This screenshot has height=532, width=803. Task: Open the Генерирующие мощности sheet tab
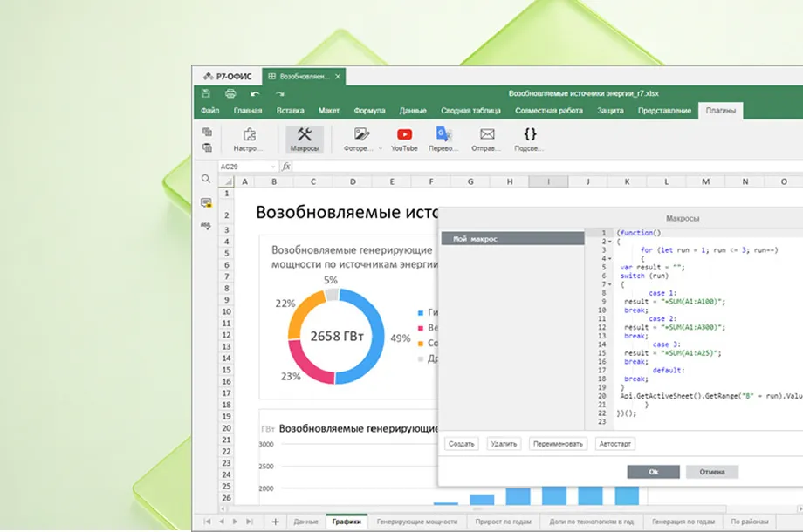click(417, 522)
